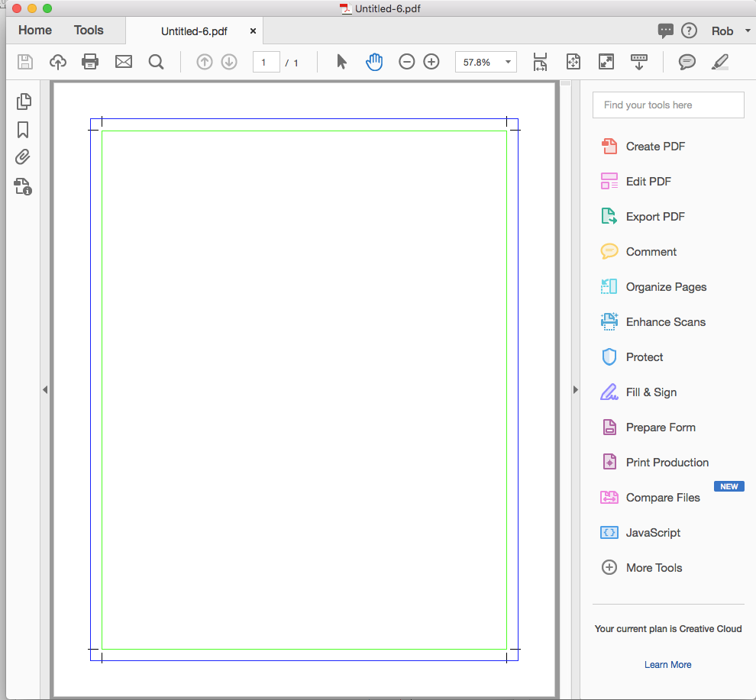Open the Edit PDF tool

[x=648, y=182]
